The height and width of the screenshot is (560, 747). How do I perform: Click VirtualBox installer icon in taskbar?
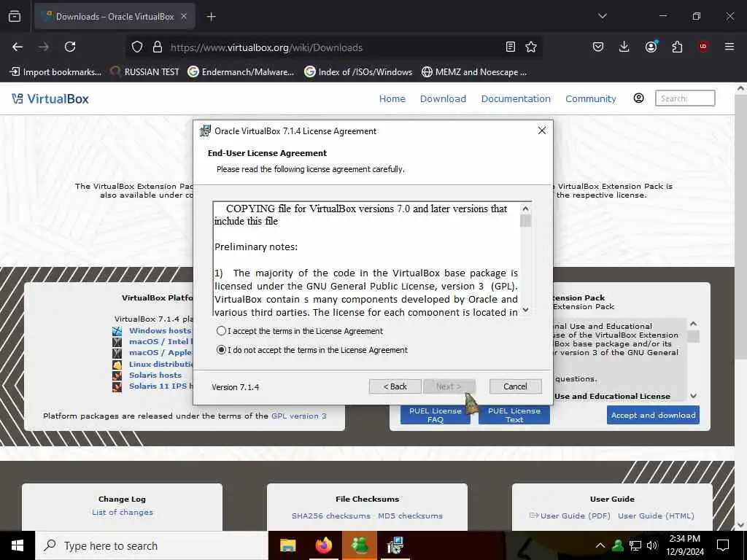point(395,545)
